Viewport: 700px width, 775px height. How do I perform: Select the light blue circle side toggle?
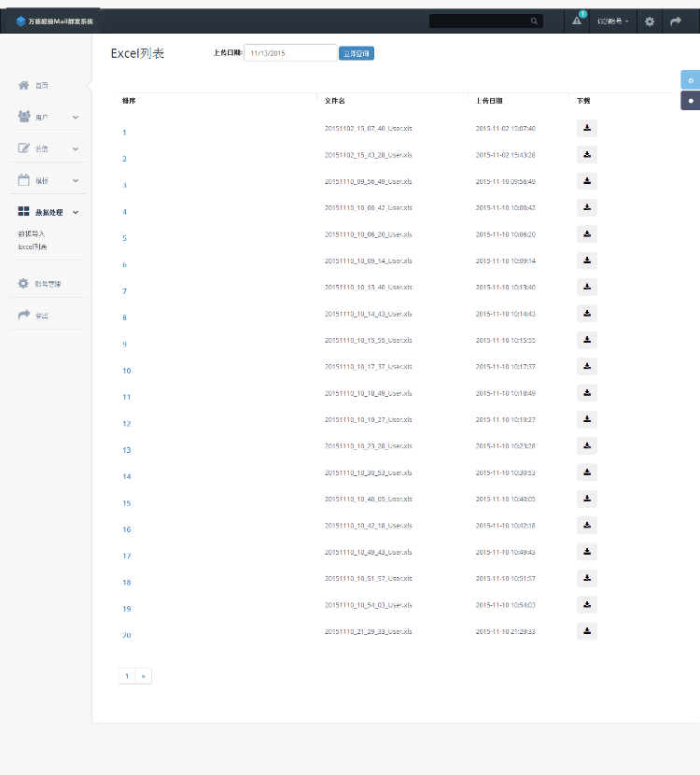point(691,80)
